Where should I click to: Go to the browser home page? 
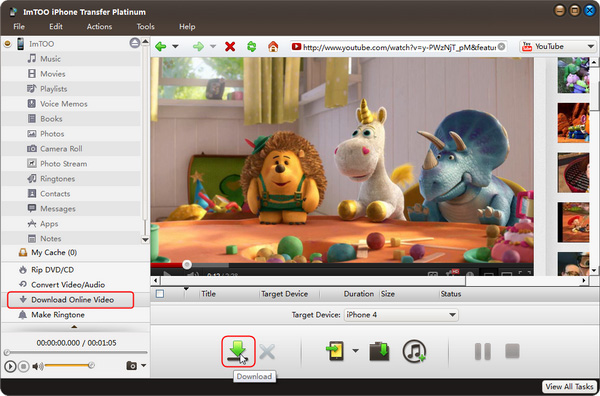pyautogui.click(x=273, y=47)
